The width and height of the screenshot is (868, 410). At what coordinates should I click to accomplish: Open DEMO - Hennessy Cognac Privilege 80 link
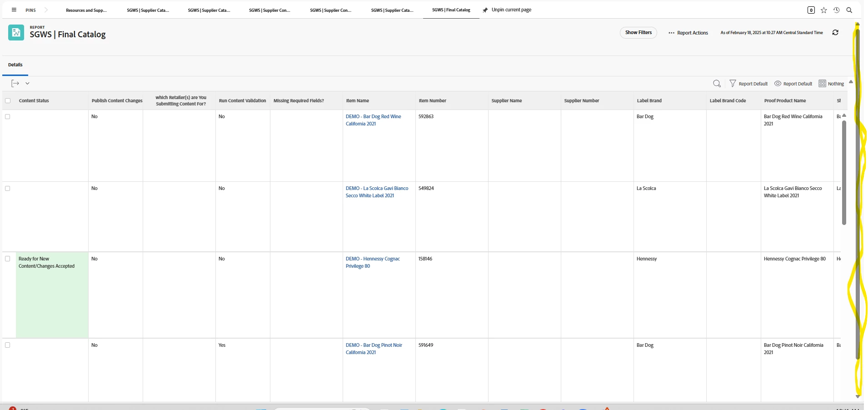373,262
